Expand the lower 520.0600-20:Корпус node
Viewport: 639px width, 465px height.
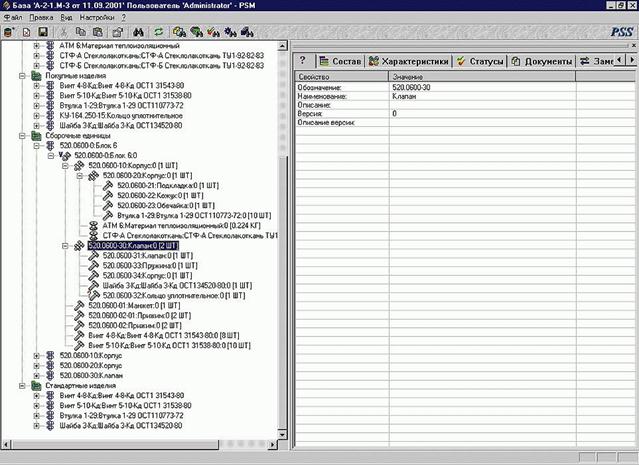point(37,366)
